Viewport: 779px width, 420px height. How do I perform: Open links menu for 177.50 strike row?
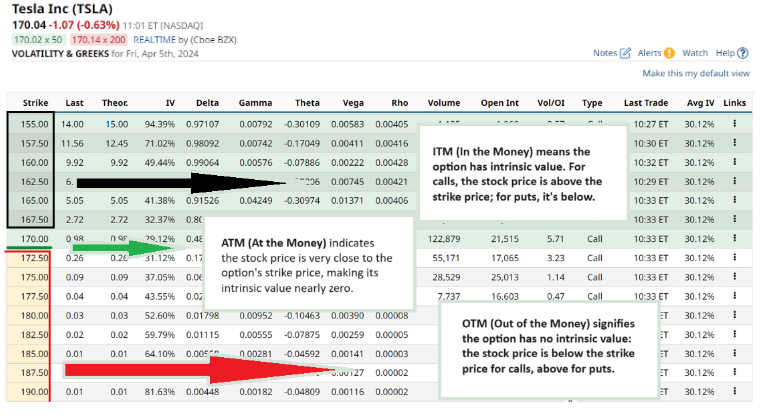(x=735, y=296)
